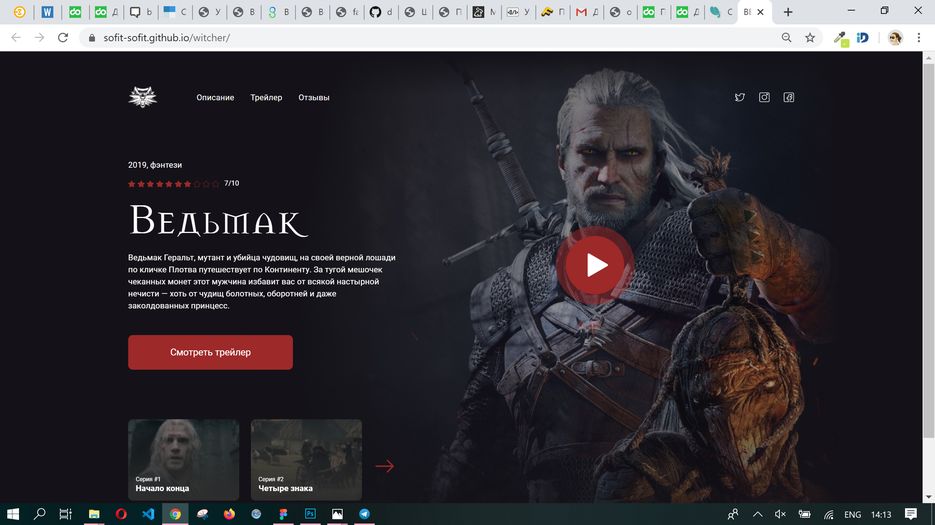Go to the Описание section
Image resolution: width=935 pixels, height=525 pixels.
pyautogui.click(x=215, y=97)
